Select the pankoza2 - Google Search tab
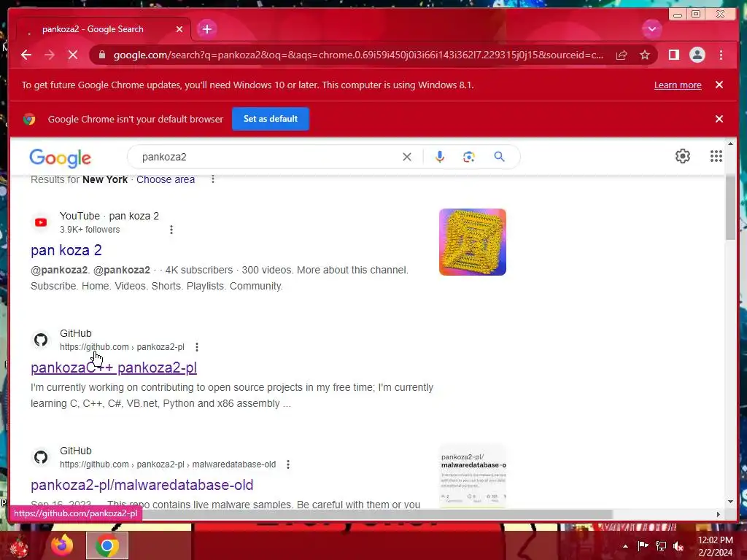Screen dimensions: 747x560 pos(104,29)
